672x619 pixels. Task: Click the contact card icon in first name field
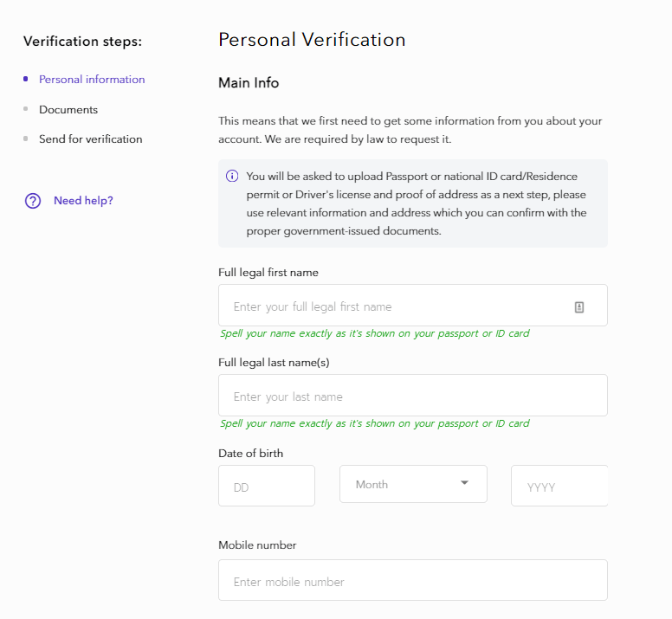pos(579,306)
